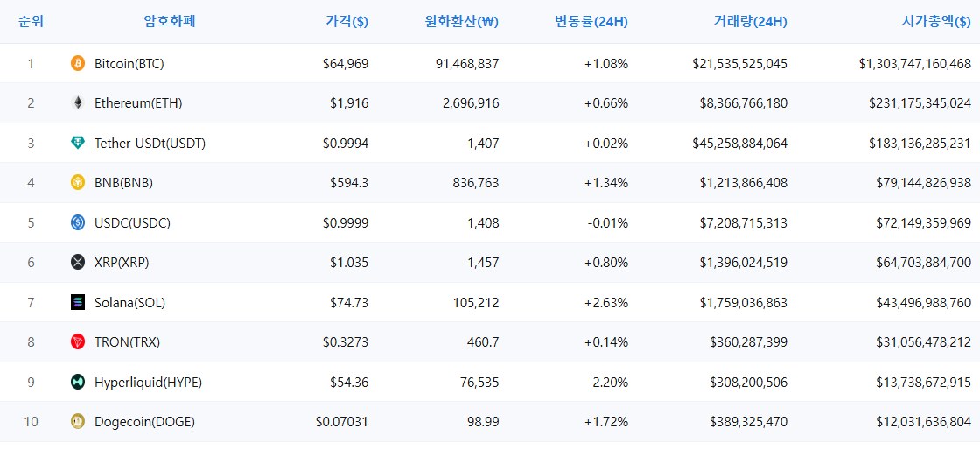
Task: Click the Ethereum diamond logo icon
Action: coord(78,103)
